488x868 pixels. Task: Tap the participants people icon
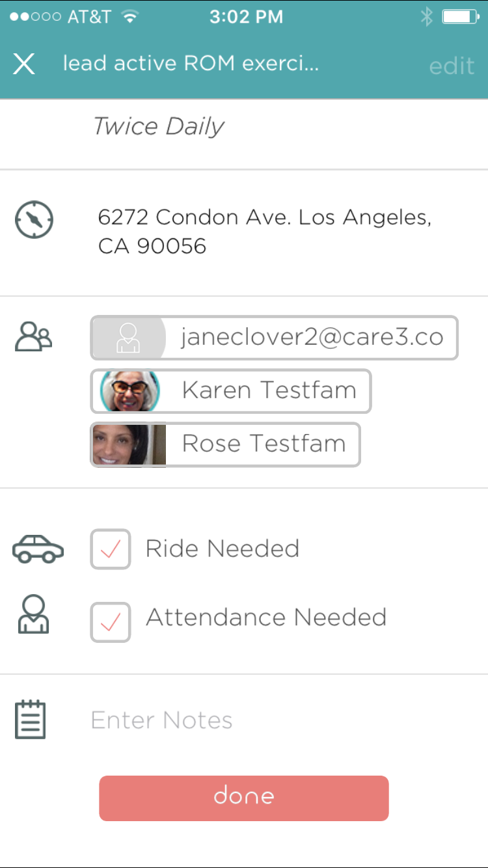pos(33,336)
